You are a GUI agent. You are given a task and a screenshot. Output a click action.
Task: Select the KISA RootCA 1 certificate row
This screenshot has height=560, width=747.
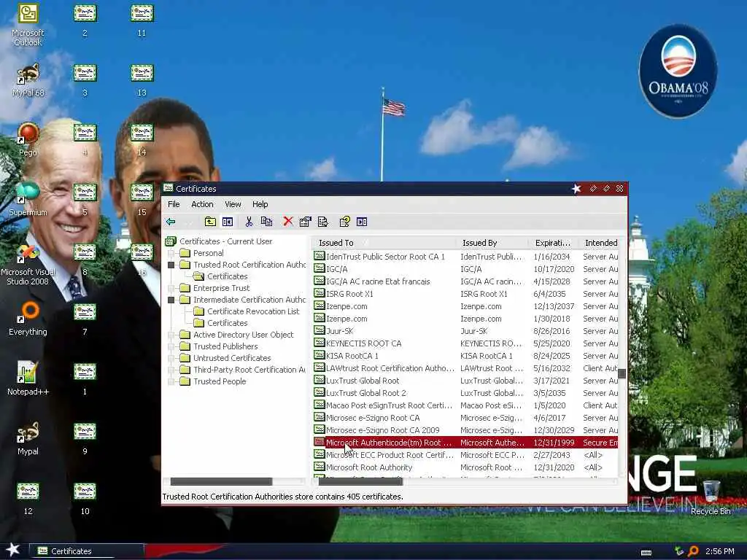point(465,356)
